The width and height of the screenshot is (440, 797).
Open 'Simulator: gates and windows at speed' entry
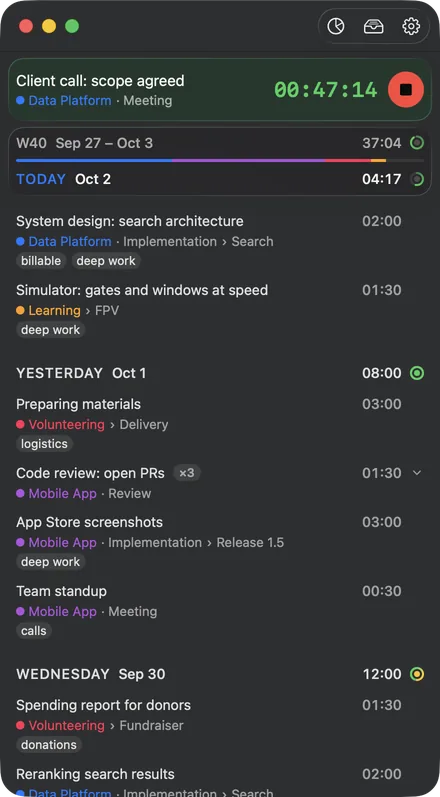pos(142,290)
